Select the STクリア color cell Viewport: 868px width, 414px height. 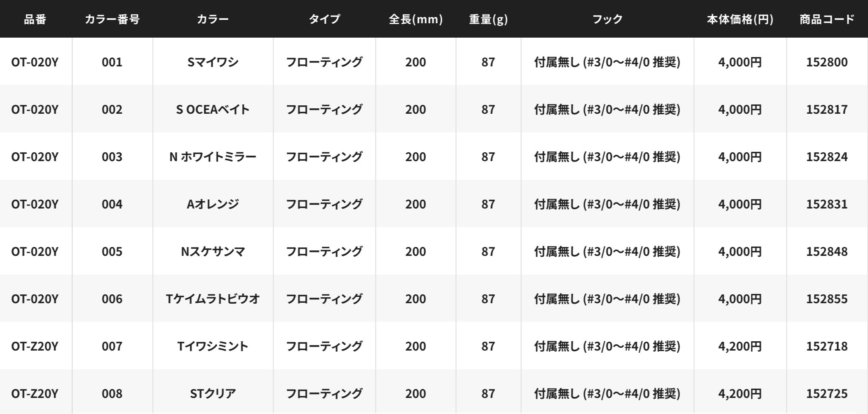coord(213,394)
